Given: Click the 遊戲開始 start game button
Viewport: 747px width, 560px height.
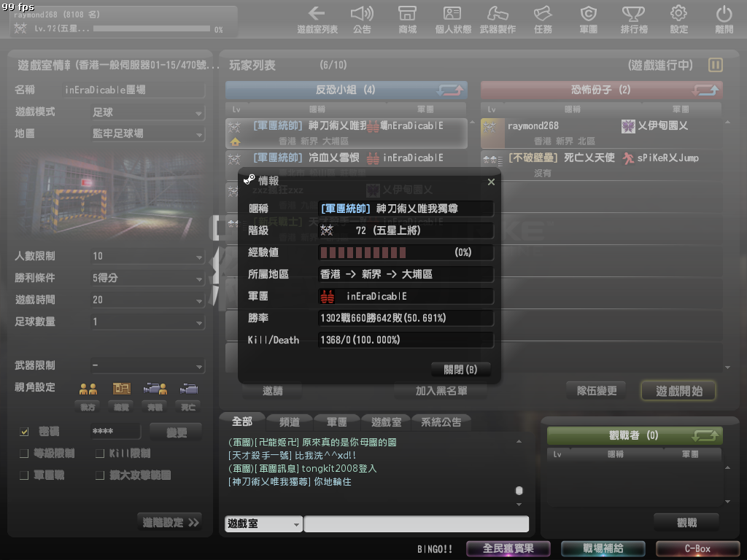Looking at the screenshot, I should pos(679,391).
